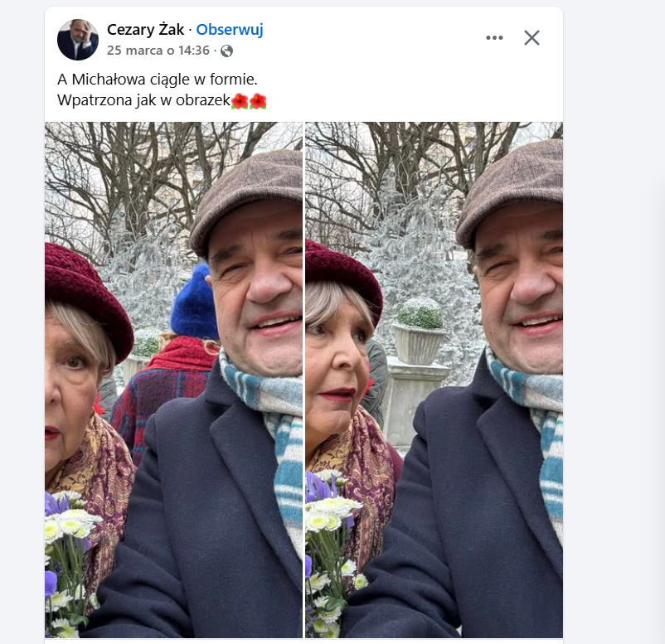Viewport: 665px width, 644px height.
Task: Close the post with the X button
Action: click(x=532, y=38)
